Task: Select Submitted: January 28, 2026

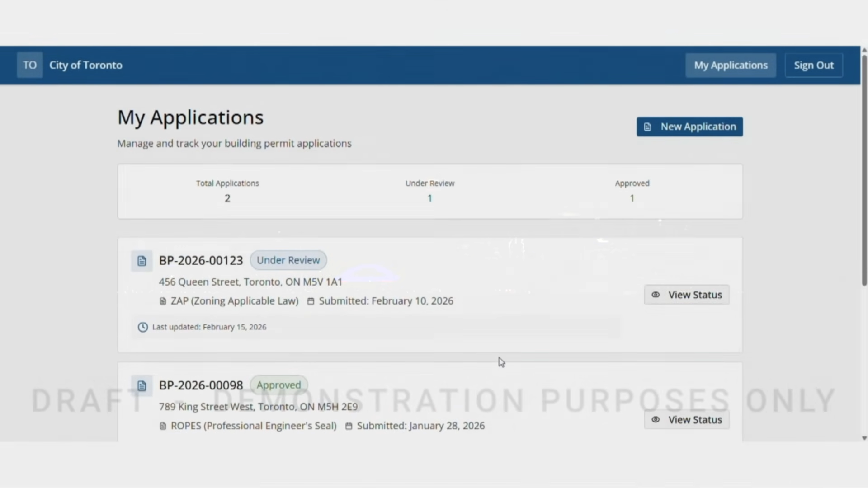Action: [421, 426]
